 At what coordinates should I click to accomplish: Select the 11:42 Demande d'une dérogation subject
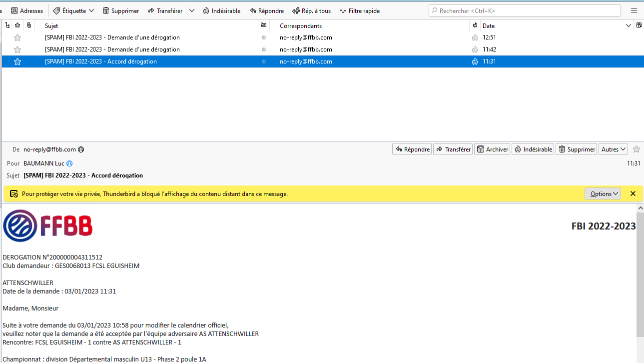point(112,49)
